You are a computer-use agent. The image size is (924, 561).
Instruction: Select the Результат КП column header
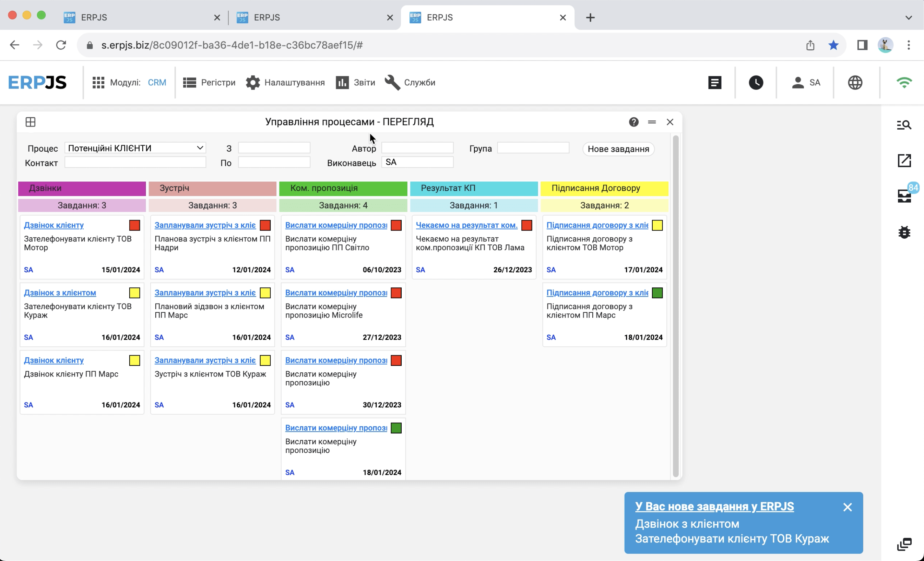click(474, 188)
